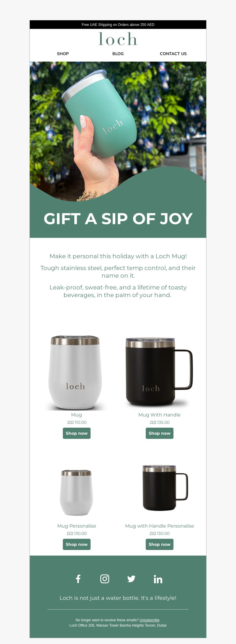This screenshot has width=236, height=644.
Task: Select the black Mug With Handle image
Action: click(x=159, y=372)
